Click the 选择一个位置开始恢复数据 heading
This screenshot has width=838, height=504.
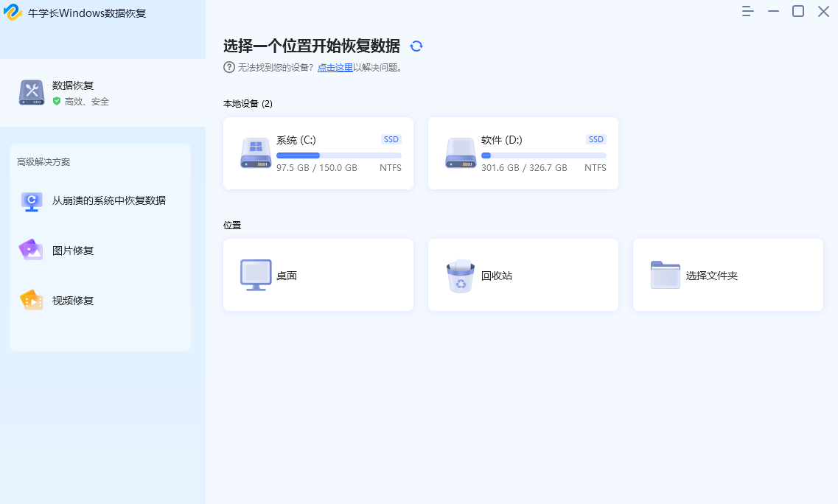(x=310, y=46)
